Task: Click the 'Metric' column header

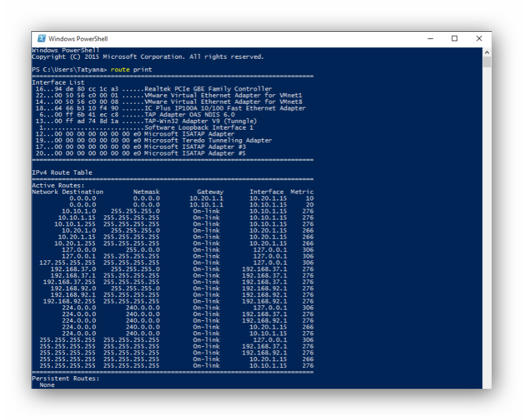Action: tap(302, 192)
